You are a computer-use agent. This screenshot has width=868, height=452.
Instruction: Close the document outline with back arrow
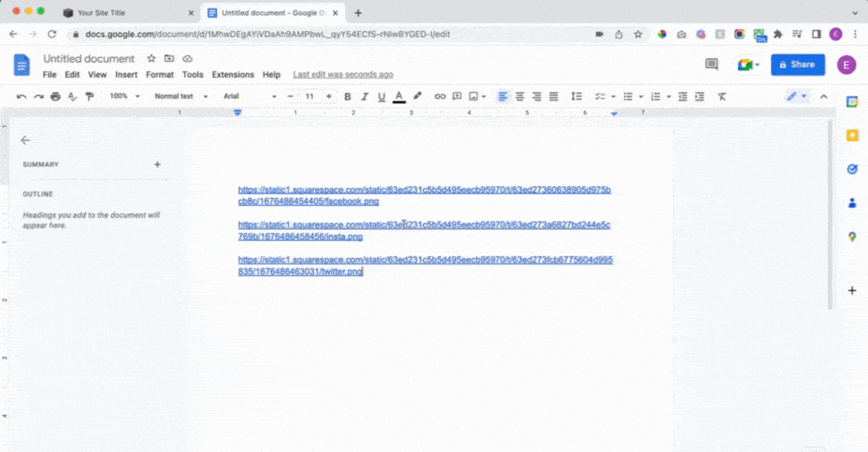pyautogui.click(x=26, y=141)
